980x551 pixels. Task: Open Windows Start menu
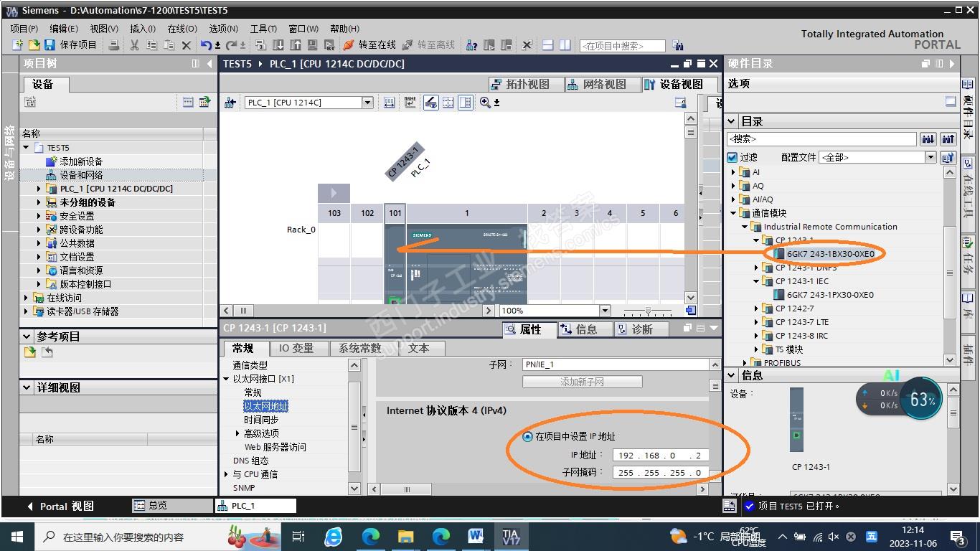(x=17, y=536)
